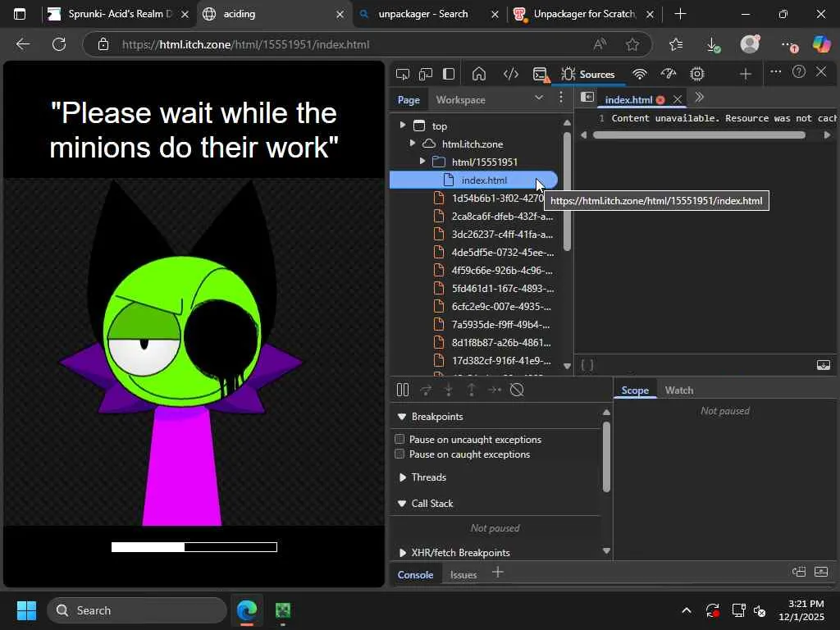Open DevTools help question mark icon
Screen dimensions: 840x630
point(798,72)
